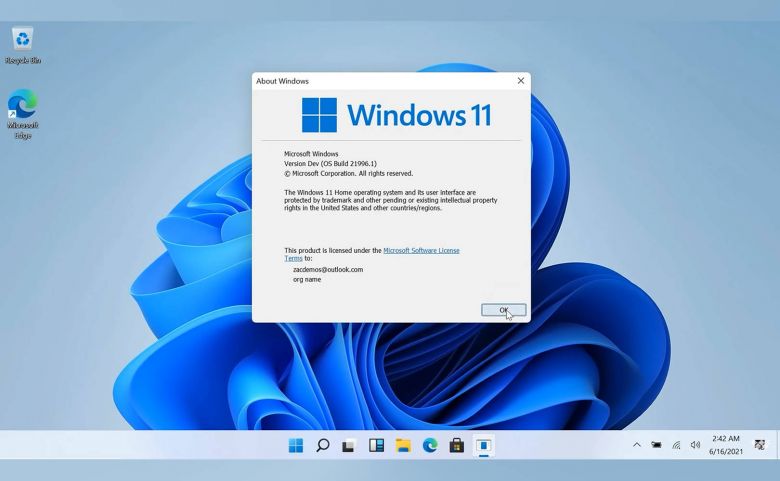Launch File Explorer from taskbar

point(403,445)
